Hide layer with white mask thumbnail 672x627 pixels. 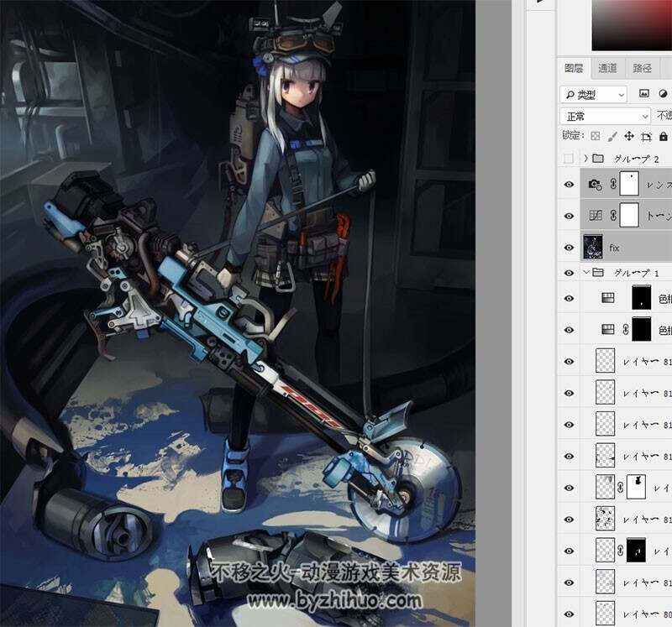569,488
